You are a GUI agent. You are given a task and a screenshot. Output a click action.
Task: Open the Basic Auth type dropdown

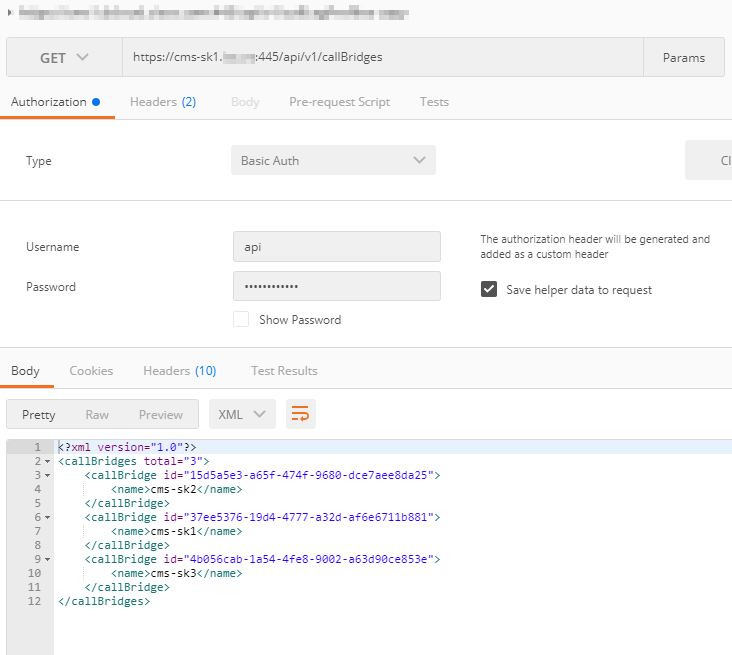point(333,160)
